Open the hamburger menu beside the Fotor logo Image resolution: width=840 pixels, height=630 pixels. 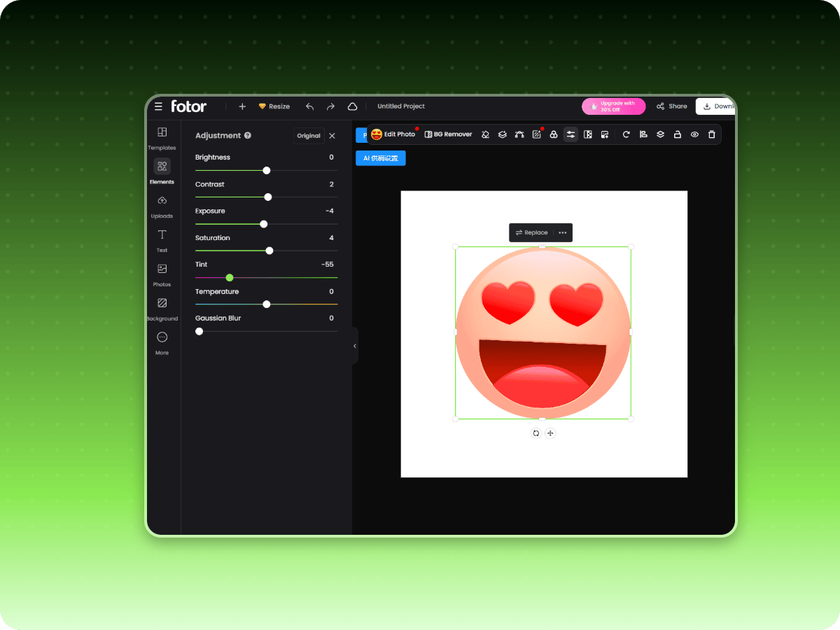click(x=158, y=106)
